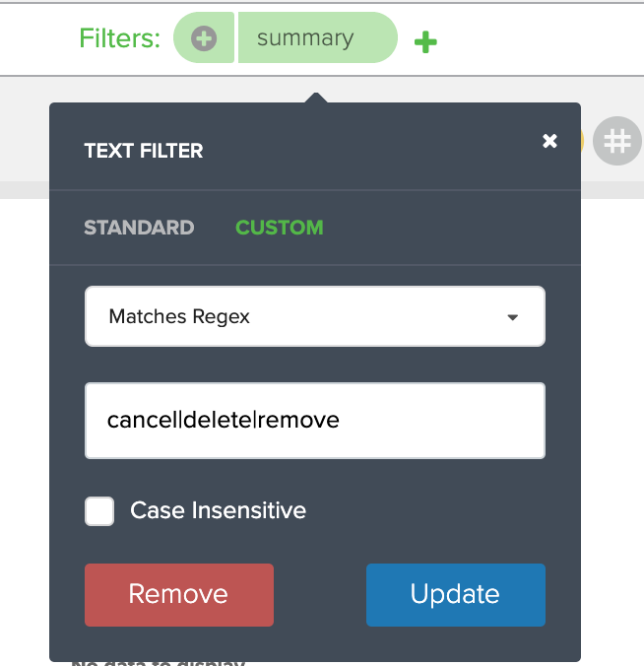Image resolution: width=644 pixels, height=666 pixels.
Task: Apply changes with the Update button
Action: [456, 595]
